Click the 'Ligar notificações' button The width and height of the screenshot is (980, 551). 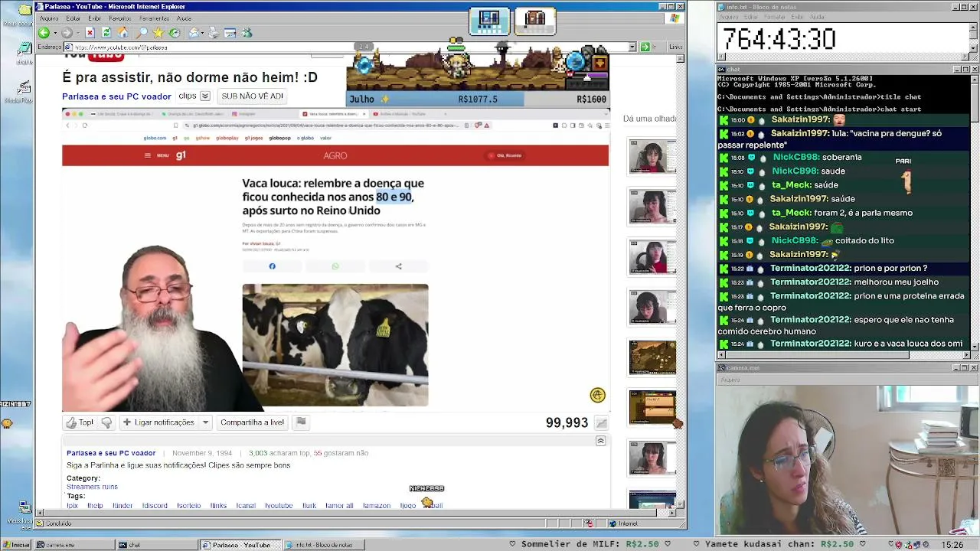pos(158,422)
